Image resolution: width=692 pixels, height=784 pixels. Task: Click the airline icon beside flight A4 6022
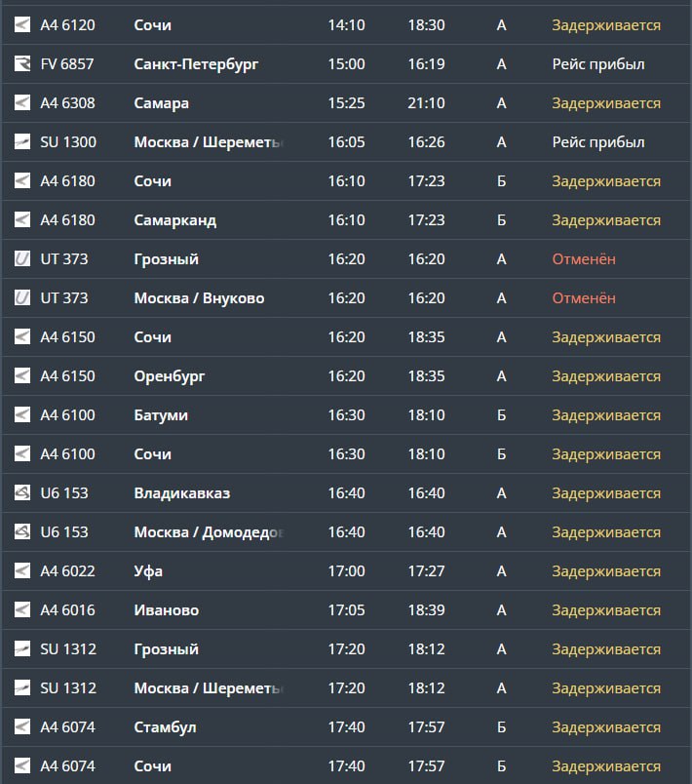click(x=22, y=571)
